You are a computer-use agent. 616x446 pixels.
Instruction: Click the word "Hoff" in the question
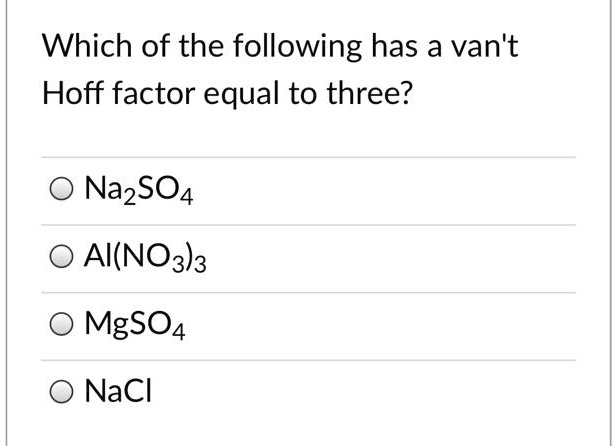(x=68, y=95)
